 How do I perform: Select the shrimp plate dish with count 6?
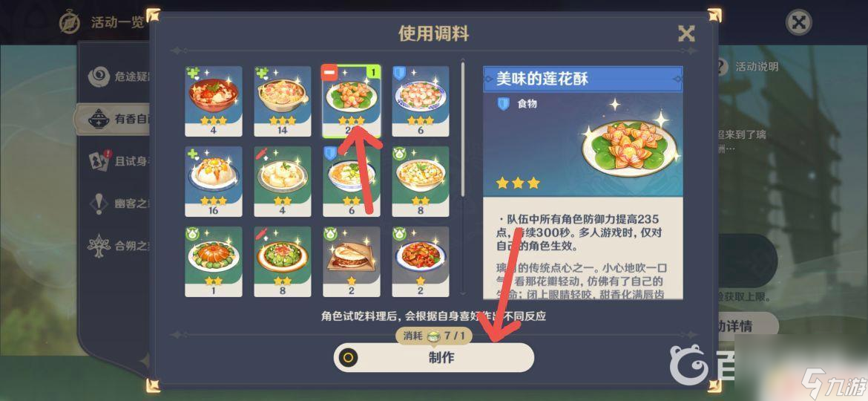pyautogui.click(x=420, y=101)
